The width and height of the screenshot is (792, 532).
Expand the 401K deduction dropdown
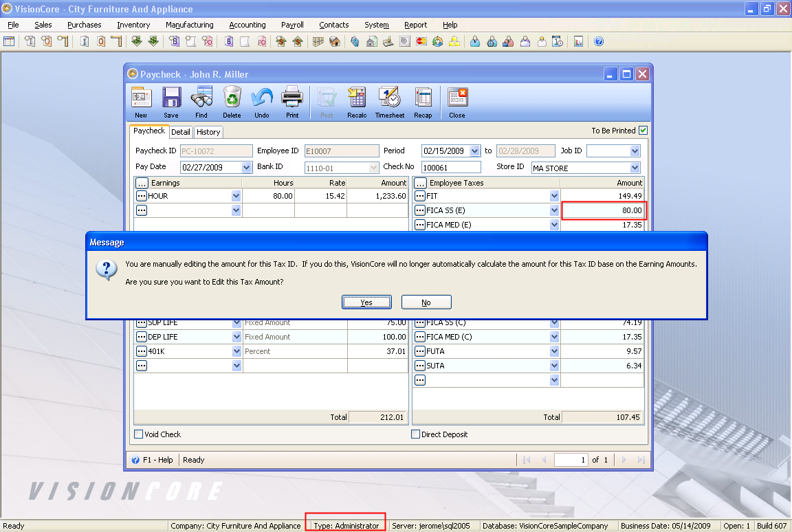[236, 351]
